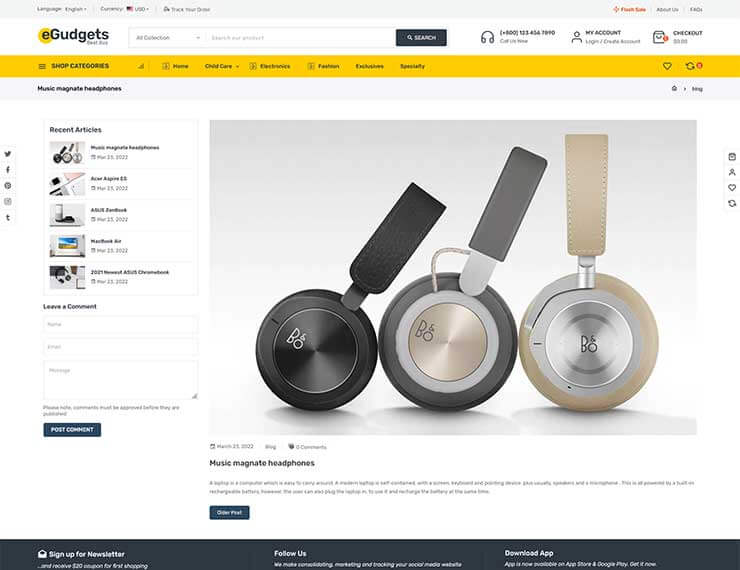Click the Acer Aspire E5 article title
The width and height of the screenshot is (740, 570).
point(109,179)
